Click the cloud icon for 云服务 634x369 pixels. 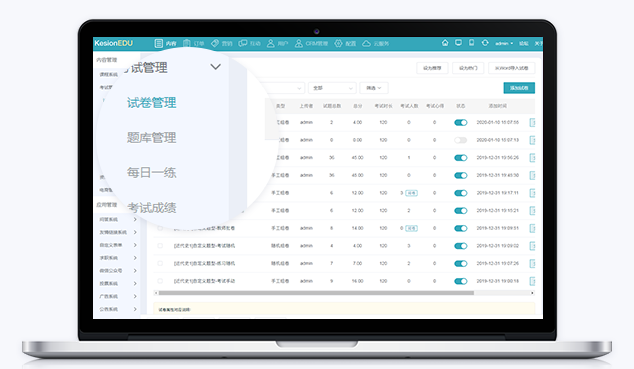tap(366, 43)
